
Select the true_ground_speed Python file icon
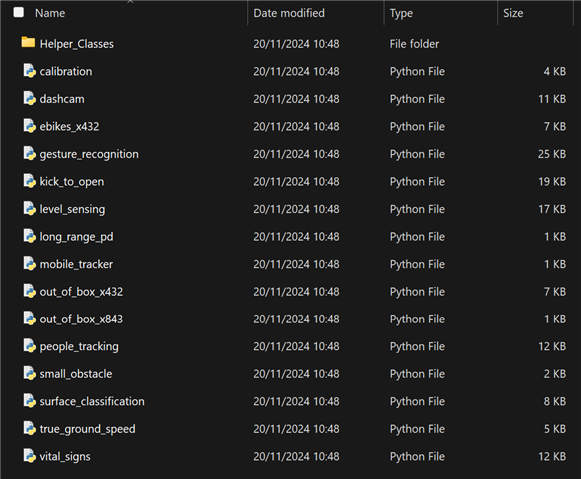pyautogui.click(x=29, y=428)
